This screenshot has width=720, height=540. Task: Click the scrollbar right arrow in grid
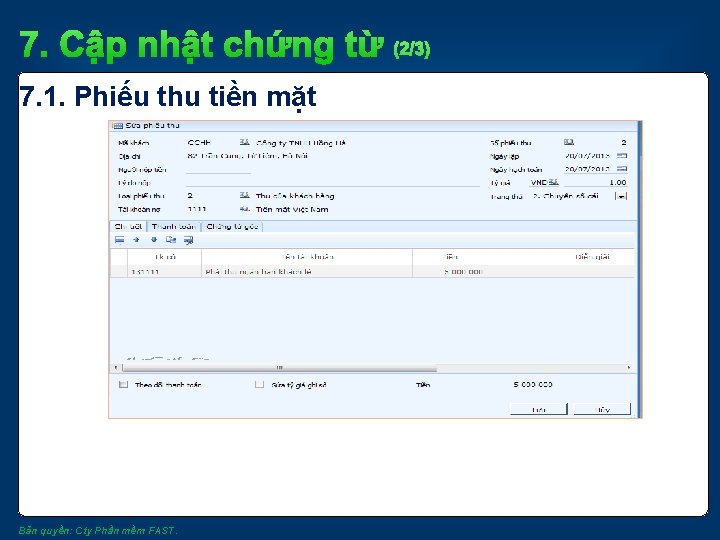(x=629, y=368)
